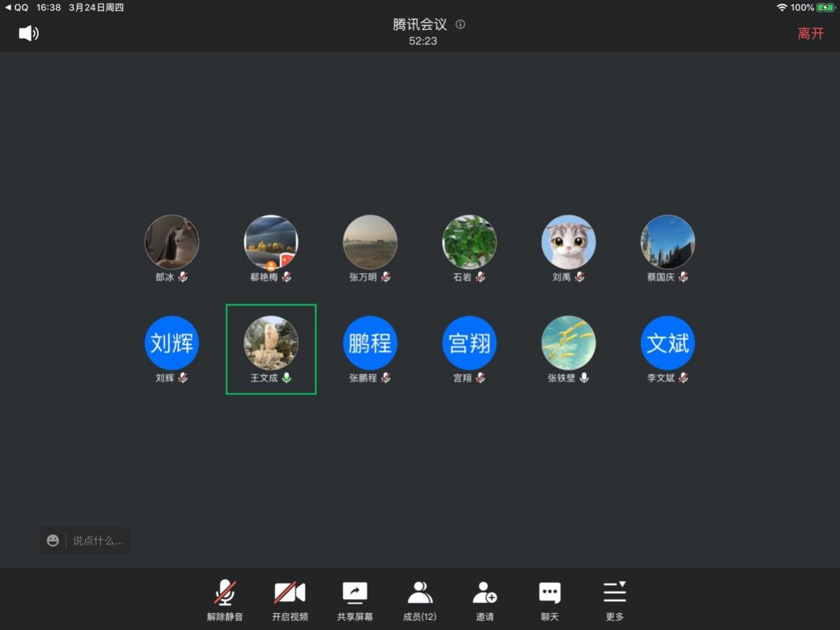Tap the emoji face icon near chat bar
840x630 pixels.
point(53,540)
